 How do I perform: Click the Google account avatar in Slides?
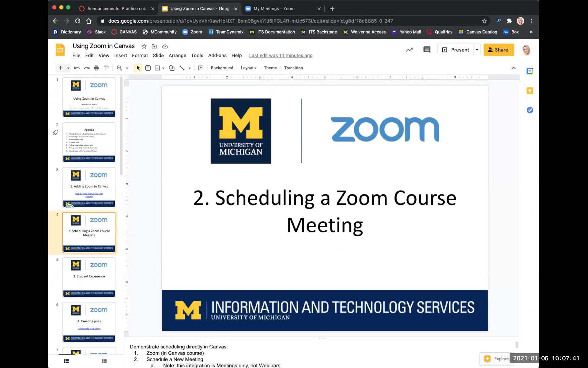tap(526, 50)
